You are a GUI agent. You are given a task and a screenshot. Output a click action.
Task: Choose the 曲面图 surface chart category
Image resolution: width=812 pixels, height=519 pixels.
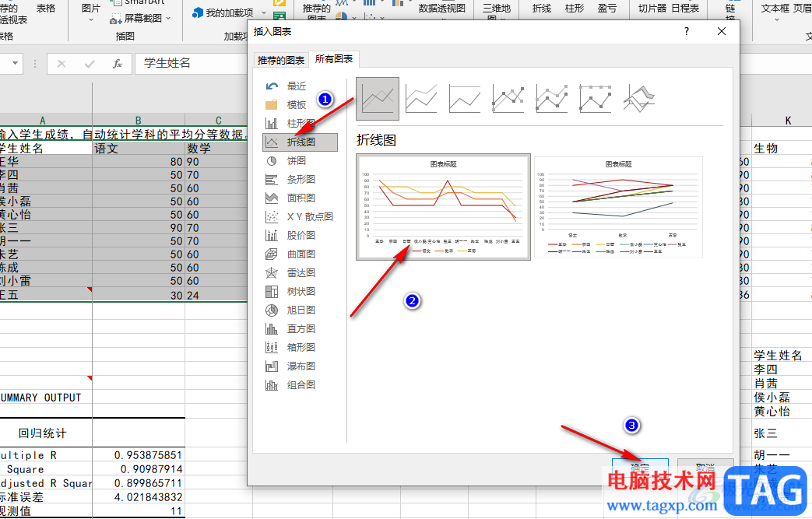[x=300, y=254]
